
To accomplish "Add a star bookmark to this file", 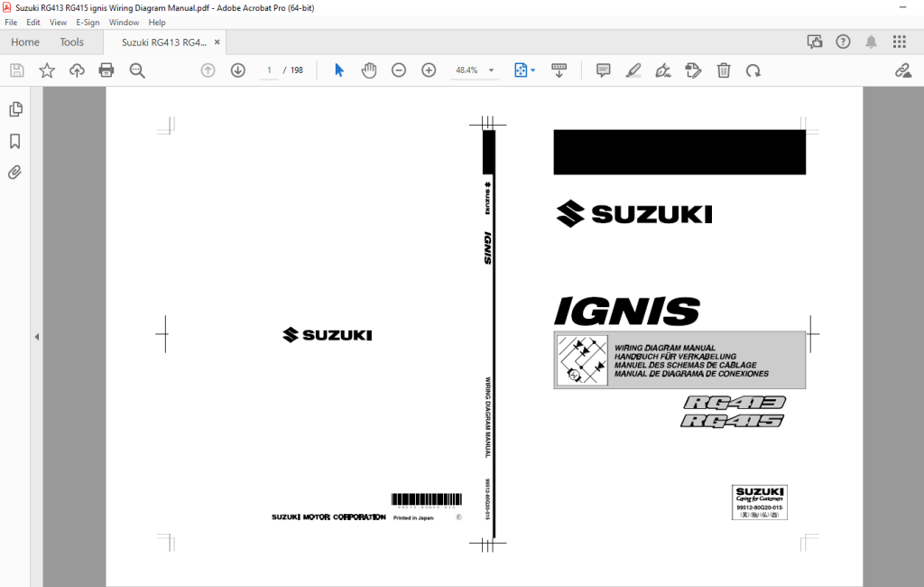I will pos(47,70).
